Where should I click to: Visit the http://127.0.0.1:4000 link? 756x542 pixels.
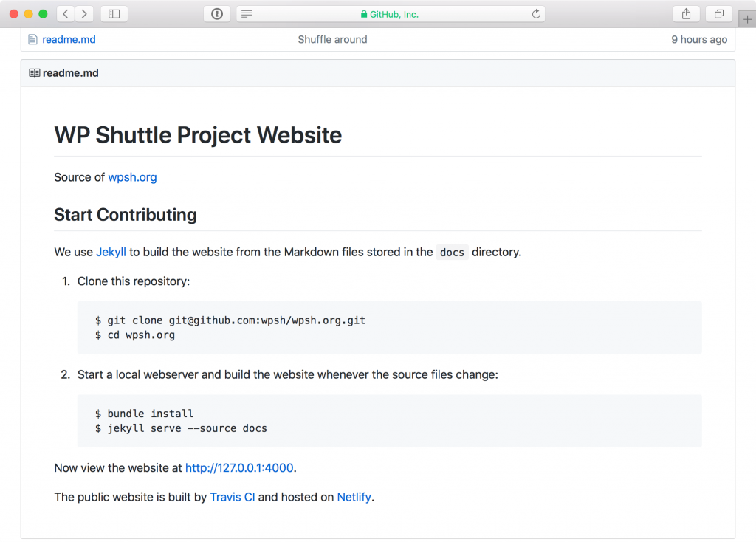pos(239,467)
